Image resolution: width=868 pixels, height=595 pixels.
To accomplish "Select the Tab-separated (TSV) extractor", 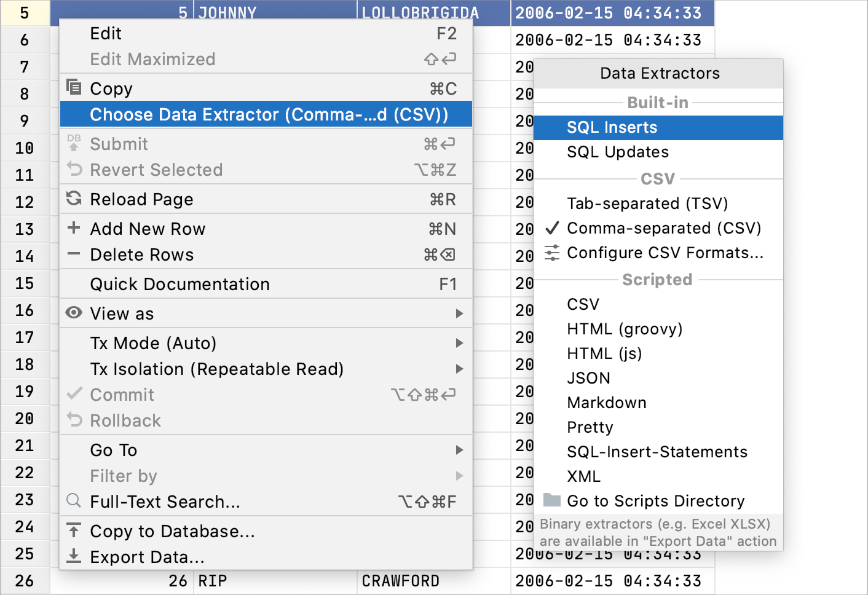I will pos(647,203).
